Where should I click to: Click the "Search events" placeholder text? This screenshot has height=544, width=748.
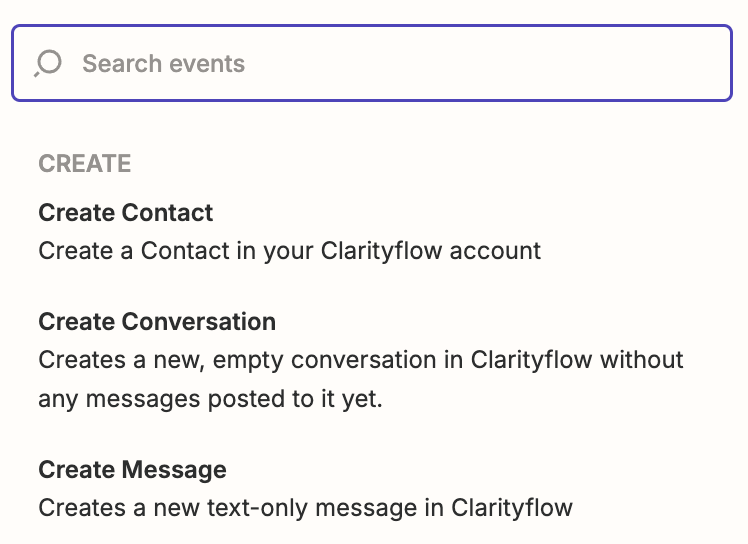tap(163, 64)
